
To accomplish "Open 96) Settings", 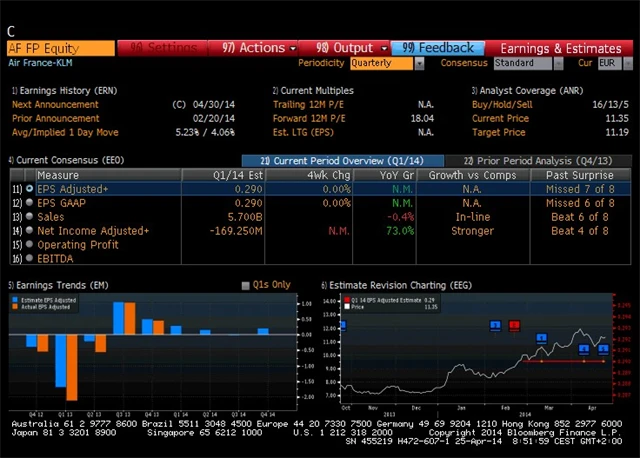I will 162,48.
